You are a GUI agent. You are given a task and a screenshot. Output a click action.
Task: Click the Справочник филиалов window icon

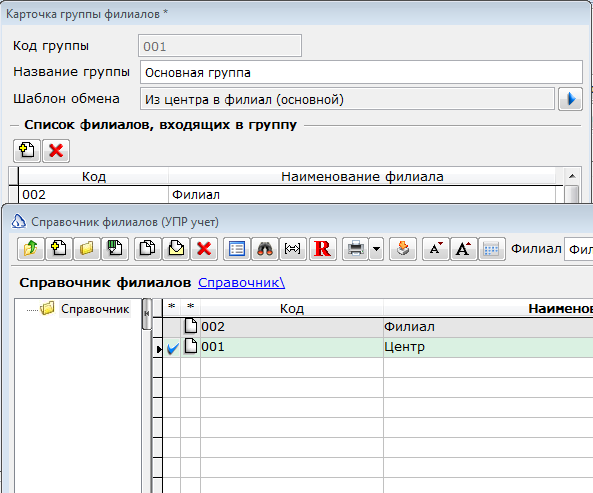coord(19,222)
